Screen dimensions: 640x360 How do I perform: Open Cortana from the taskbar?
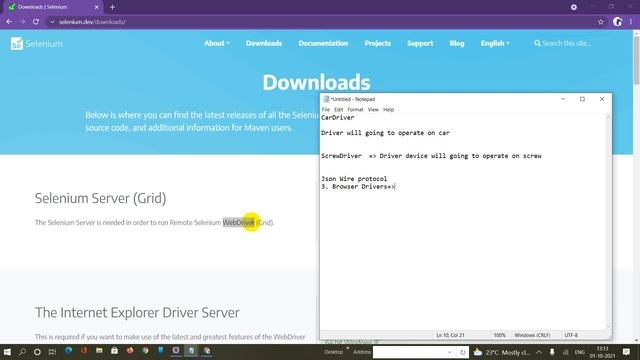click(x=37, y=351)
